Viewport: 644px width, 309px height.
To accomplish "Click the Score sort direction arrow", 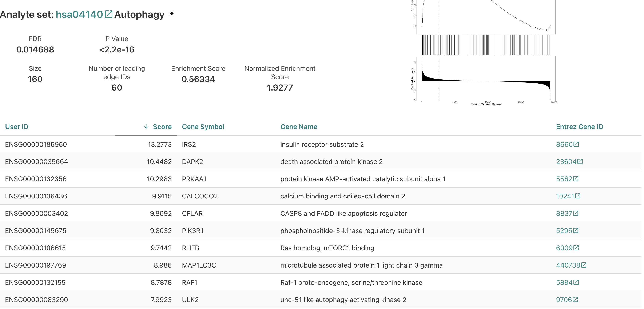I will click(x=146, y=127).
